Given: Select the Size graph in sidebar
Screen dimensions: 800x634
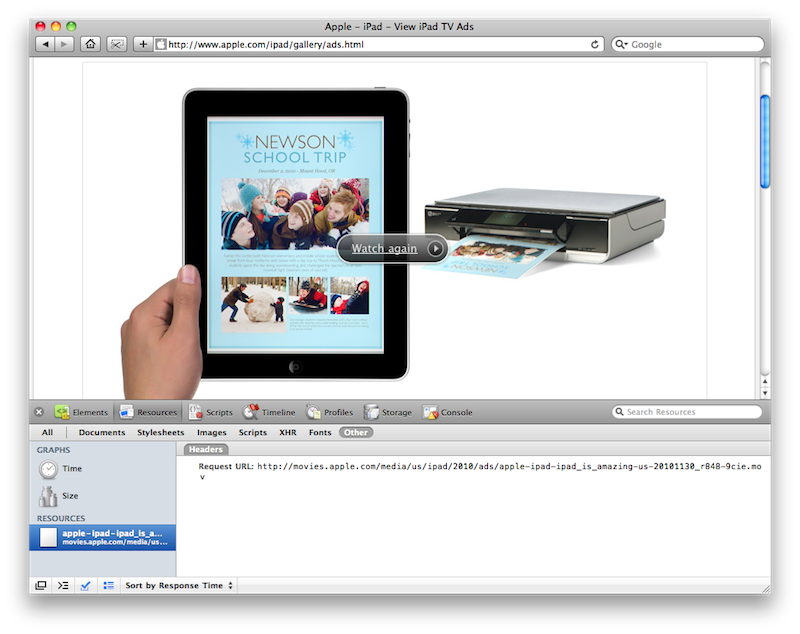Looking at the screenshot, I should click(102, 496).
